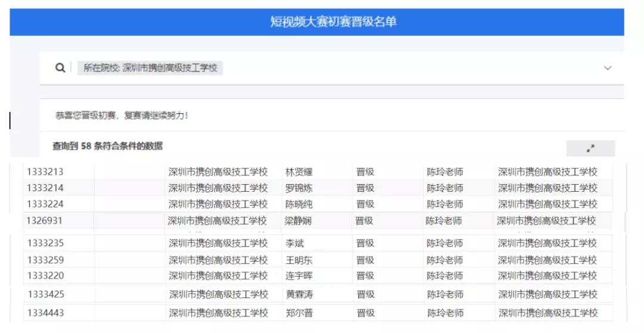Viewport: 644px width, 333px height.
Task: Click the name 陈晓纯
Action: point(299,204)
